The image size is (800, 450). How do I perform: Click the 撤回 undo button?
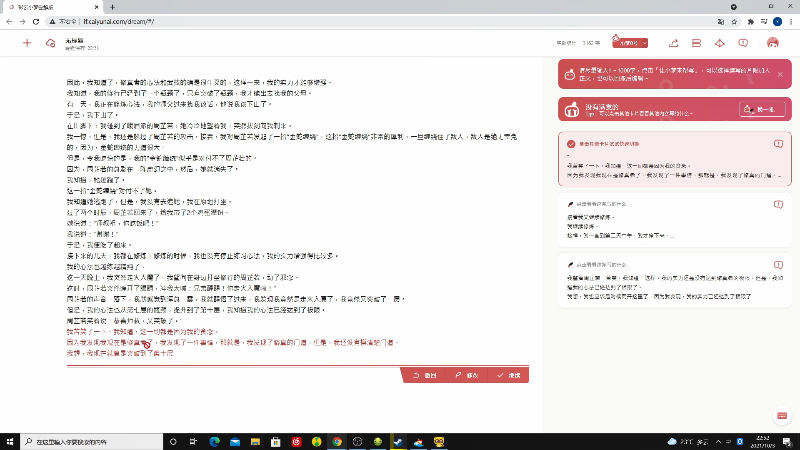pos(424,375)
